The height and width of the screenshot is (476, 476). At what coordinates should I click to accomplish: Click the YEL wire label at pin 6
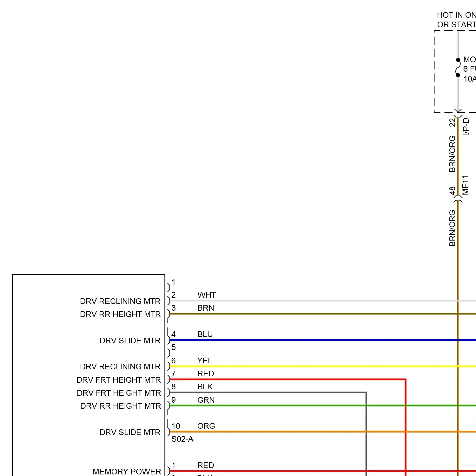[205, 360]
